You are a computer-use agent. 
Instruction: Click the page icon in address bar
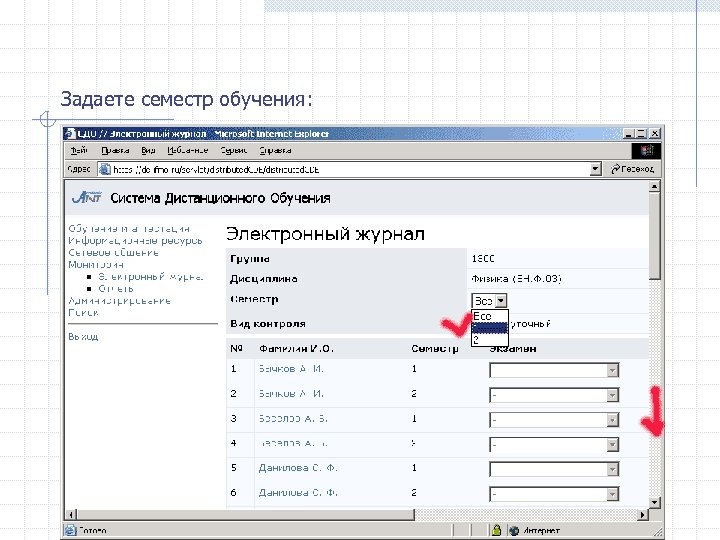coord(105,169)
